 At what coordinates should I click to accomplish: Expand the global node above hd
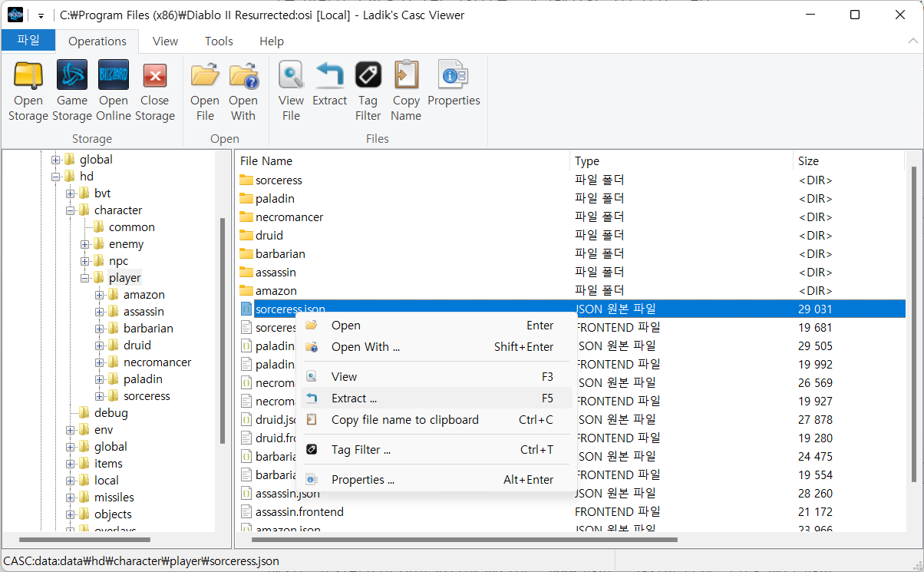tap(56, 160)
